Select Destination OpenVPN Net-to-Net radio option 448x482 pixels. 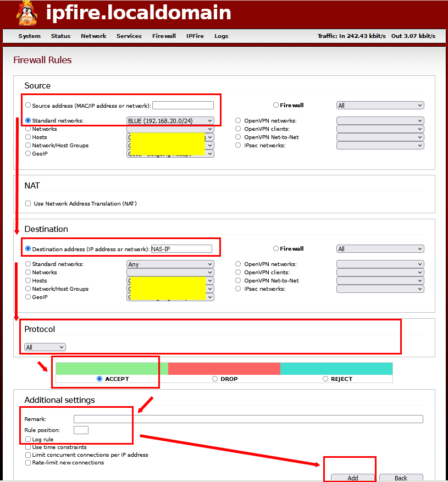pos(238,280)
